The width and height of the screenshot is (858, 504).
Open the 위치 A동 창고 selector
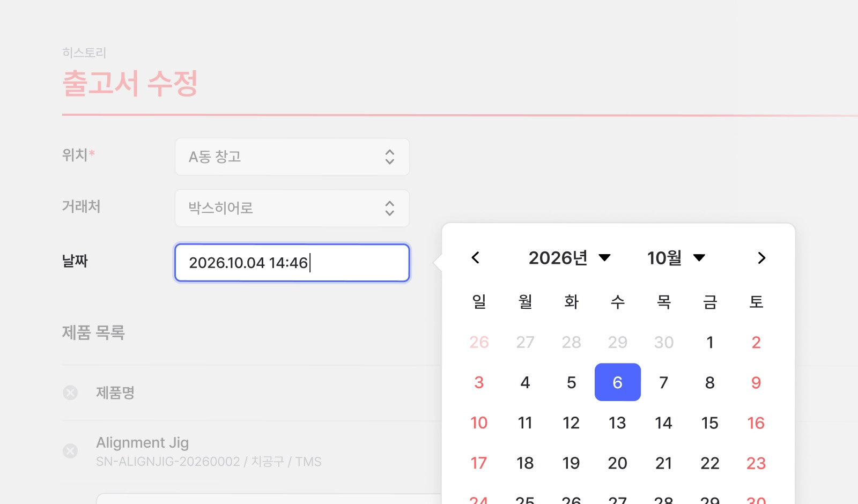pyautogui.click(x=292, y=157)
